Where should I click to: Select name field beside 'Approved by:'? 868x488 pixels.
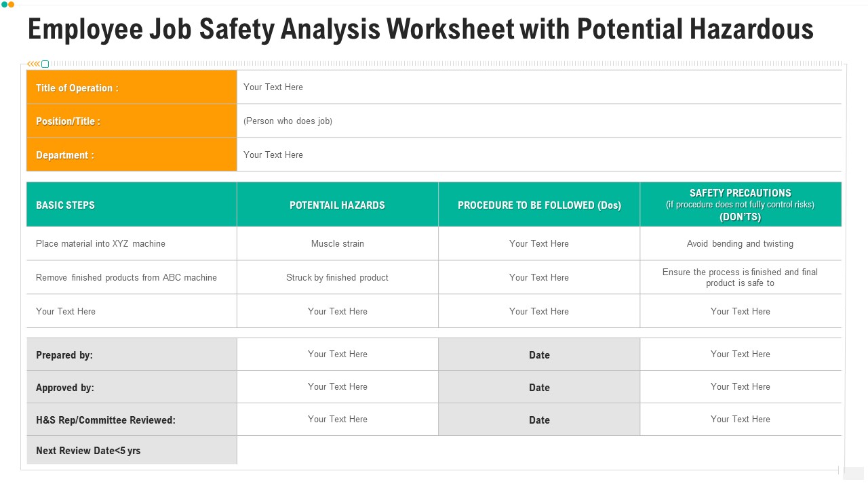coord(338,386)
